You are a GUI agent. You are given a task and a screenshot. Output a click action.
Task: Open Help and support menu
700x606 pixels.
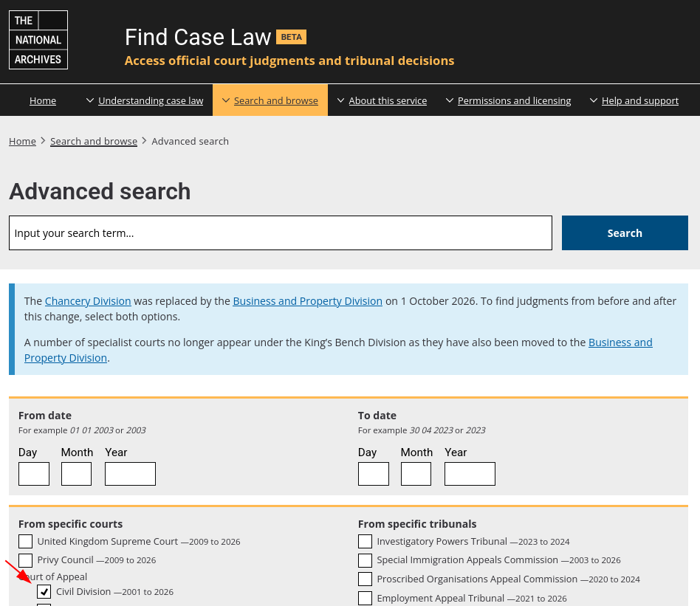pos(639,101)
